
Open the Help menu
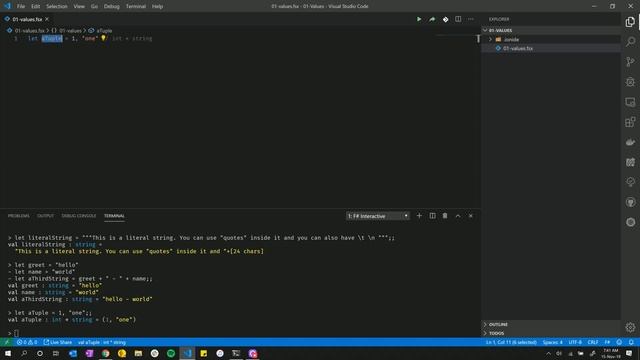tap(157, 6)
